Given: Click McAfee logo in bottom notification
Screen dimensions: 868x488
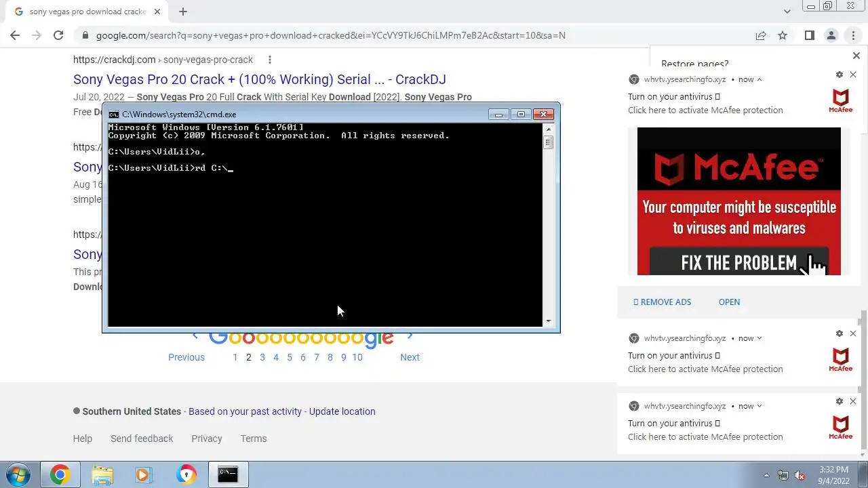Looking at the screenshot, I should tap(841, 427).
